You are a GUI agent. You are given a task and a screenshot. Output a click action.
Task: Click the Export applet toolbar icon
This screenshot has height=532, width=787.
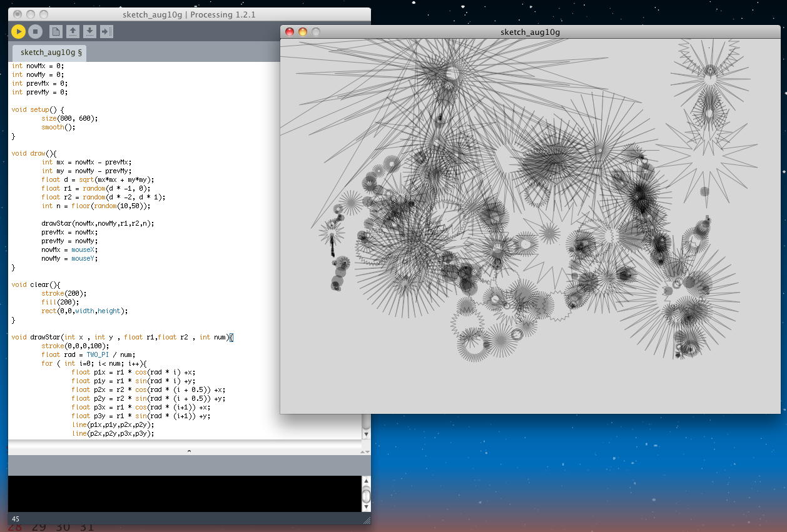(106, 31)
